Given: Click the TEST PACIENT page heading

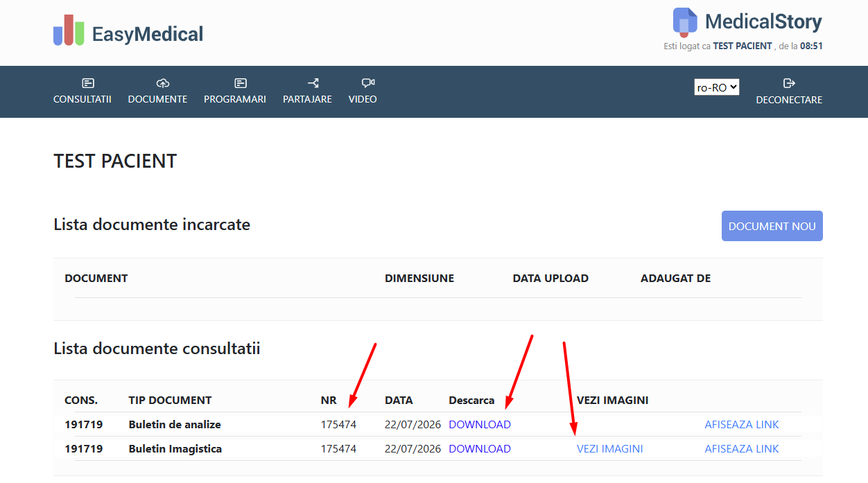Looking at the screenshot, I should (x=115, y=161).
